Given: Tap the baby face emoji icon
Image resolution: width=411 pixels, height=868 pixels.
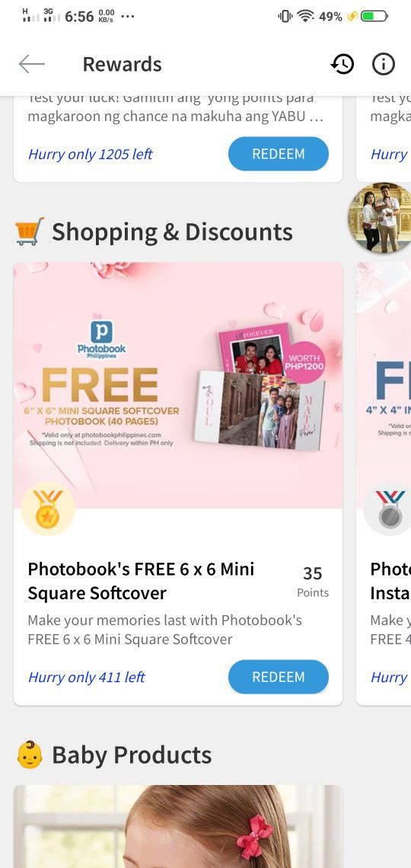Looking at the screenshot, I should [x=30, y=755].
